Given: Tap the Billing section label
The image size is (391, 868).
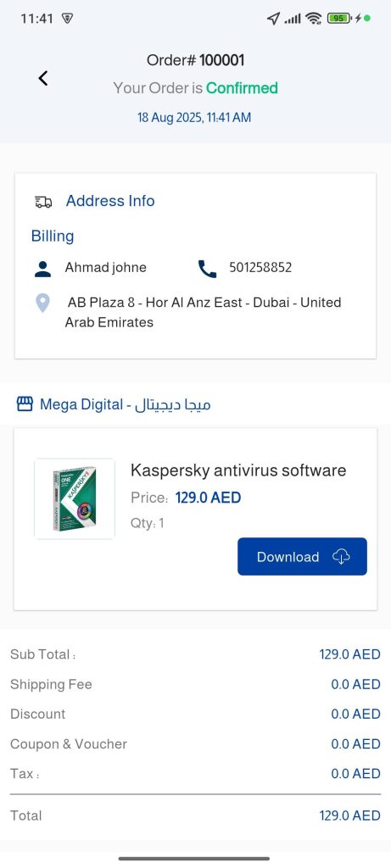Looking at the screenshot, I should [53, 236].
